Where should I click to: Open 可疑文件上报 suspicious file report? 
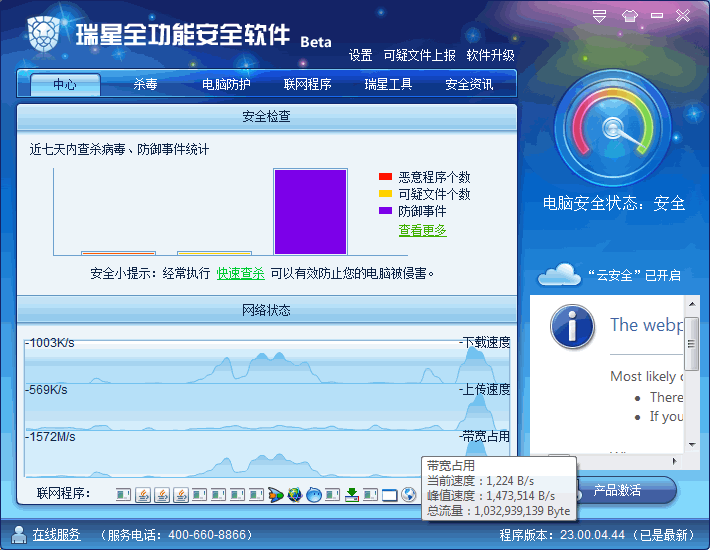419,55
